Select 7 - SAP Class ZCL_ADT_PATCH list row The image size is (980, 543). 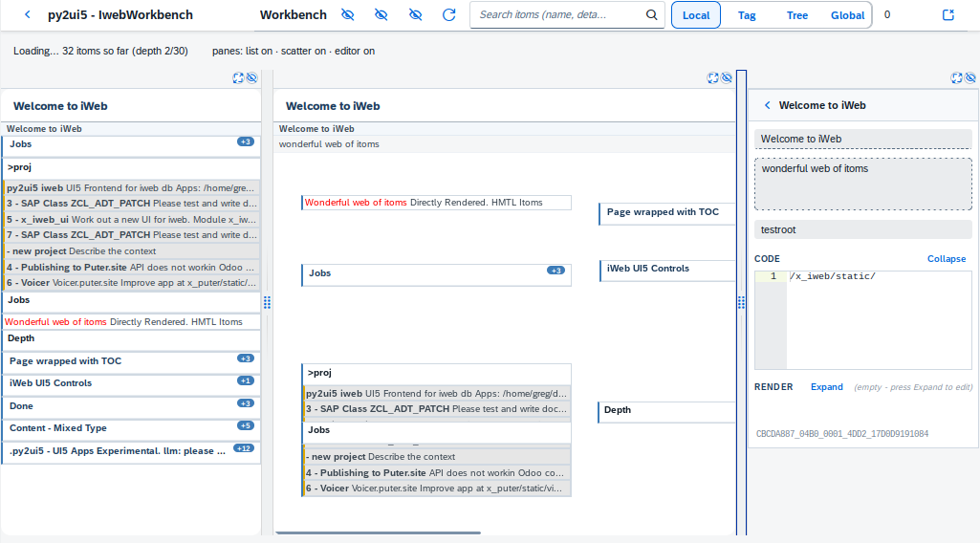point(131,235)
